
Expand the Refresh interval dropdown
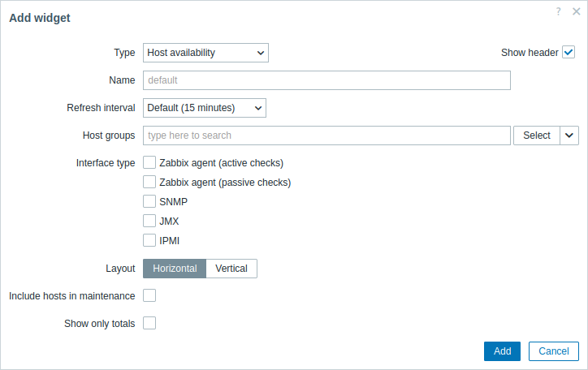(205, 108)
